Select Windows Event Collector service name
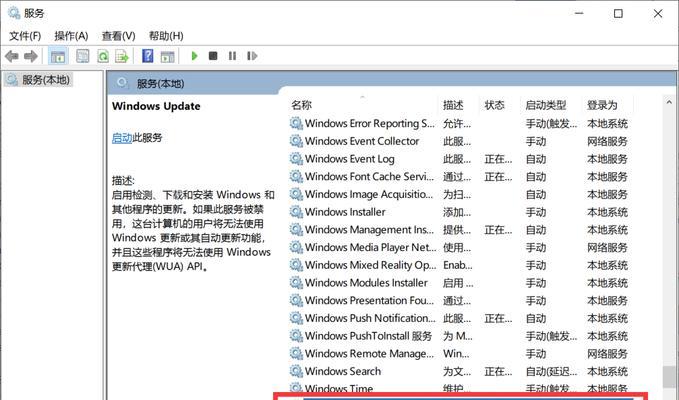The width and height of the screenshot is (679, 400). pyautogui.click(x=362, y=141)
